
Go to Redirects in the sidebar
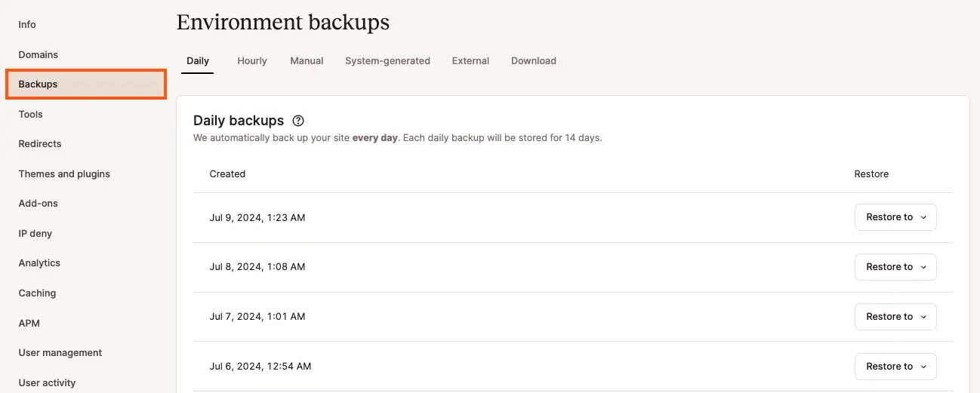click(x=40, y=144)
